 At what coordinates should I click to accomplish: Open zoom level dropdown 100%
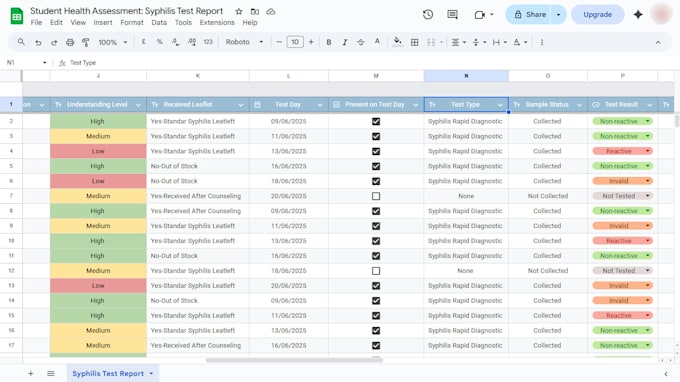click(x=113, y=42)
